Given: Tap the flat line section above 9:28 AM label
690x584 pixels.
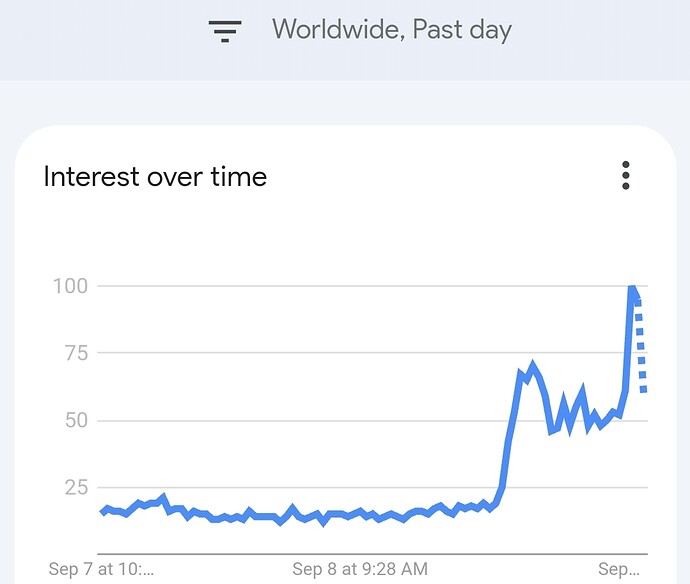Looking at the screenshot, I should (360, 513).
